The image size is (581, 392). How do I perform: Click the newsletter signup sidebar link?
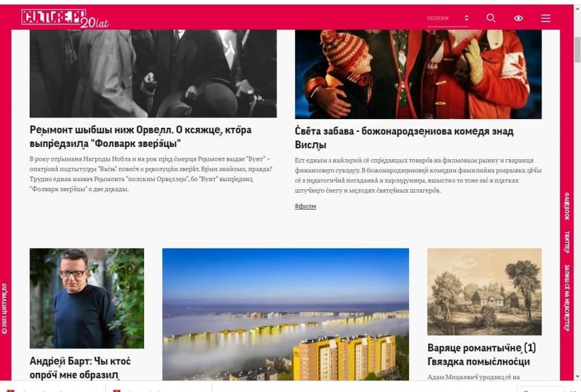(x=566, y=297)
